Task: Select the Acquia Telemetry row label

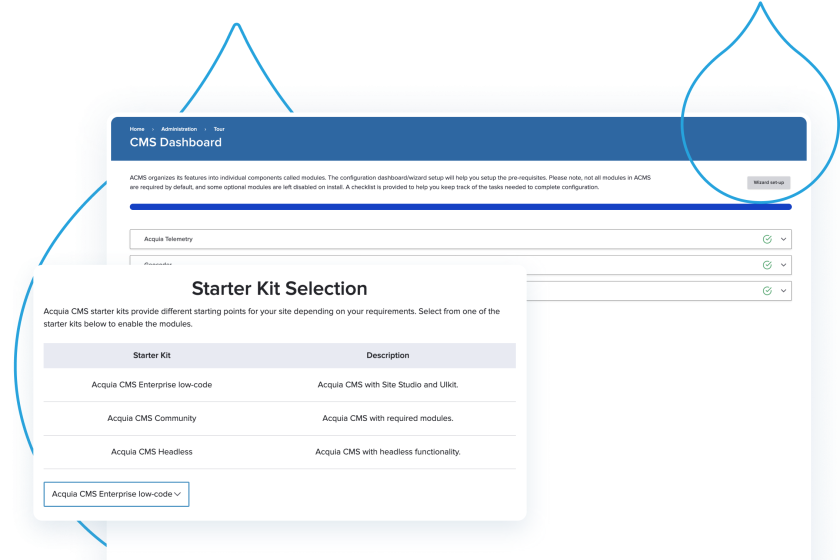Action: tap(168, 239)
